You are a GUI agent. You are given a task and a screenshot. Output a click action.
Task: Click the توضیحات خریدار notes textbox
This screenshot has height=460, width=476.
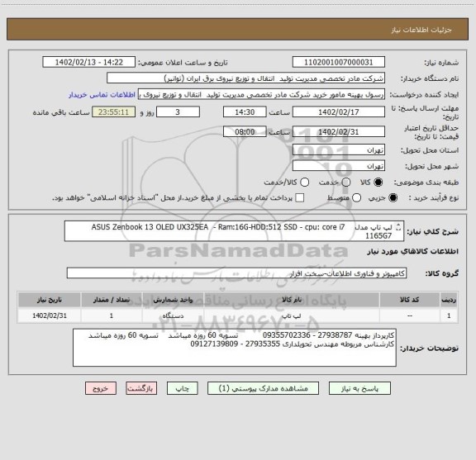pos(235,348)
